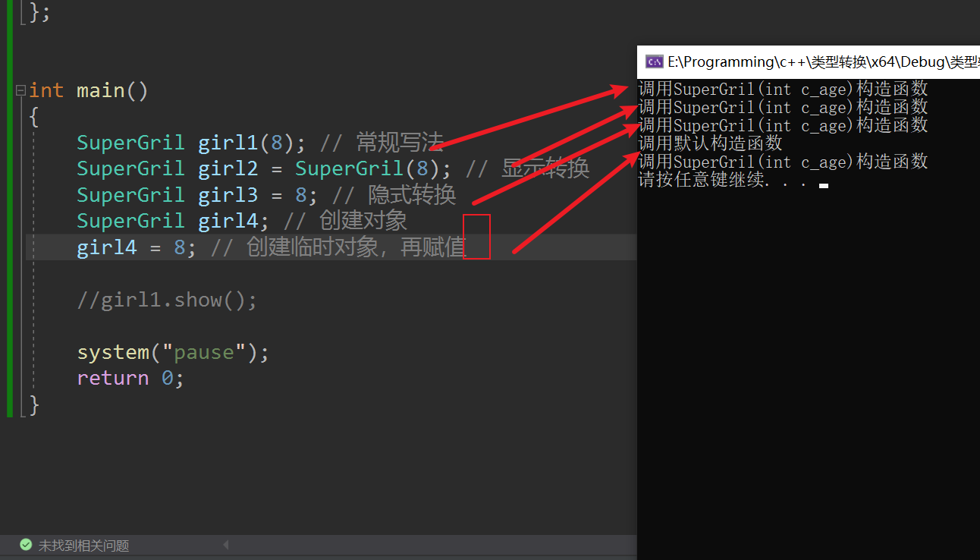Click the int keyword of main declaration
Viewport: 980px width, 560px height.
coord(47,90)
